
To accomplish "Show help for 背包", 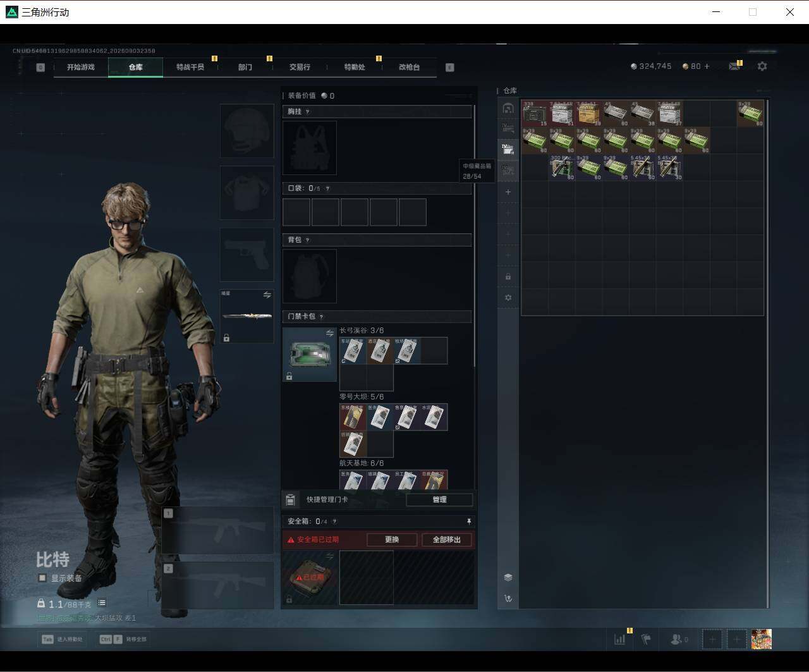I will [x=308, y=240].
